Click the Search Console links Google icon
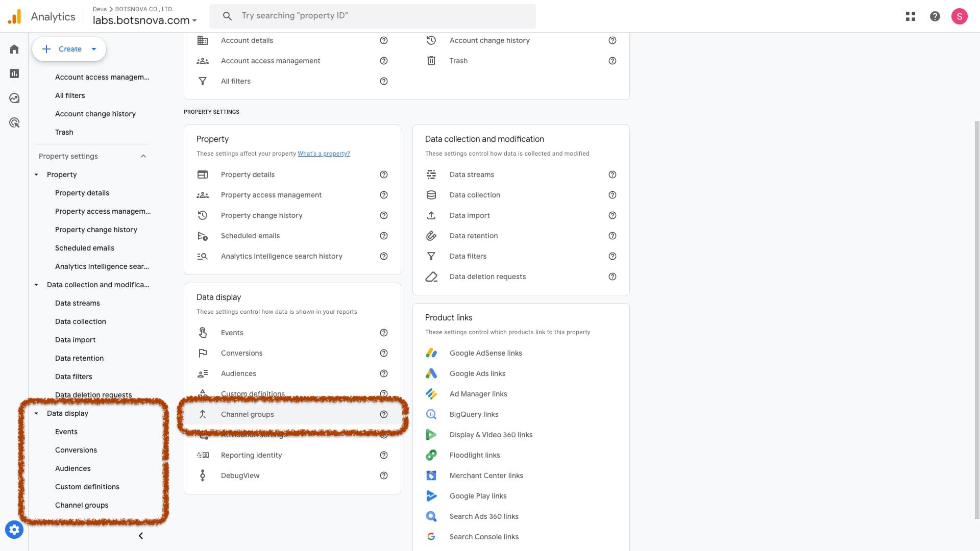980x551 pixels. (x=431, y=537)
